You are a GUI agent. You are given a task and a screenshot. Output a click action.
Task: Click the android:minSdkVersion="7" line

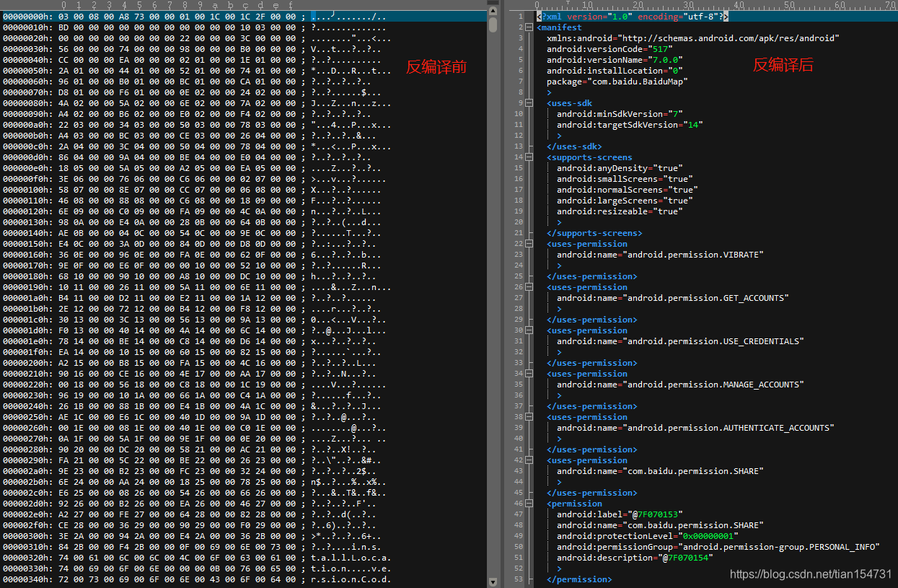[620, 114]
